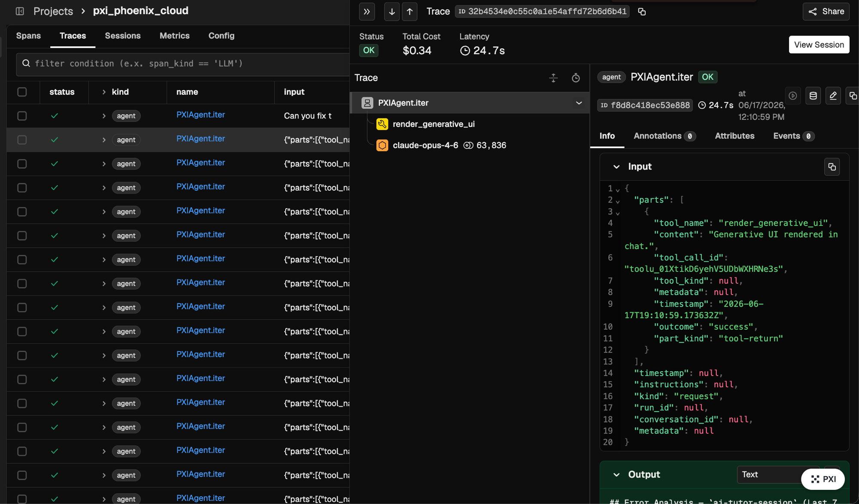Open the PXI assistant button
The image size is (859, 504).
pyautogui.click(x=823, y=479)
